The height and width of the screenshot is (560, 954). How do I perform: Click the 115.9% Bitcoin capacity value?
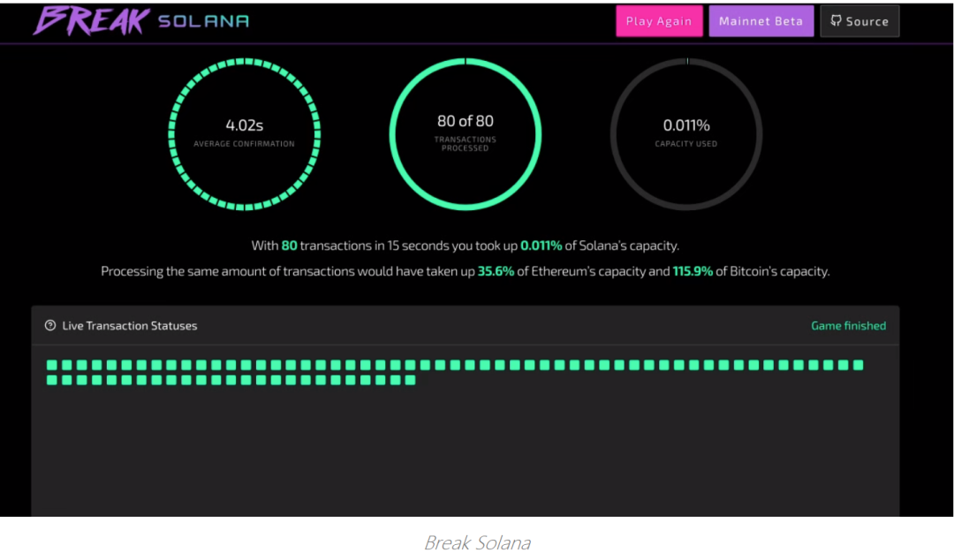click(x=693, y=271)
